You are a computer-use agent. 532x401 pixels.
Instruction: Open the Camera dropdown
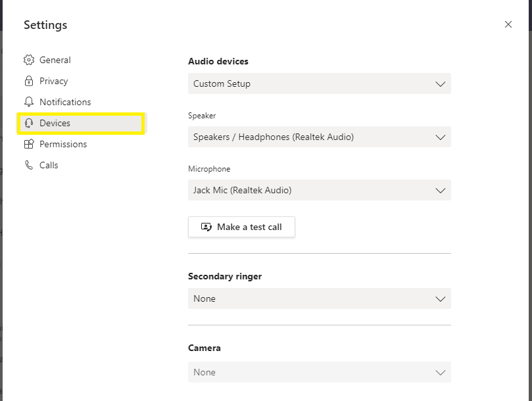coord(319,372)
